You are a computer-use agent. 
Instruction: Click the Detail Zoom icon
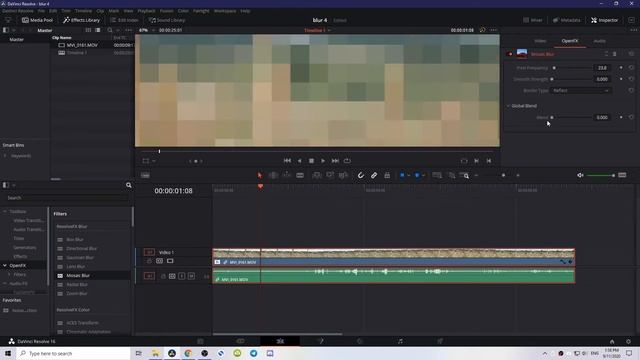tap(452, 176)
